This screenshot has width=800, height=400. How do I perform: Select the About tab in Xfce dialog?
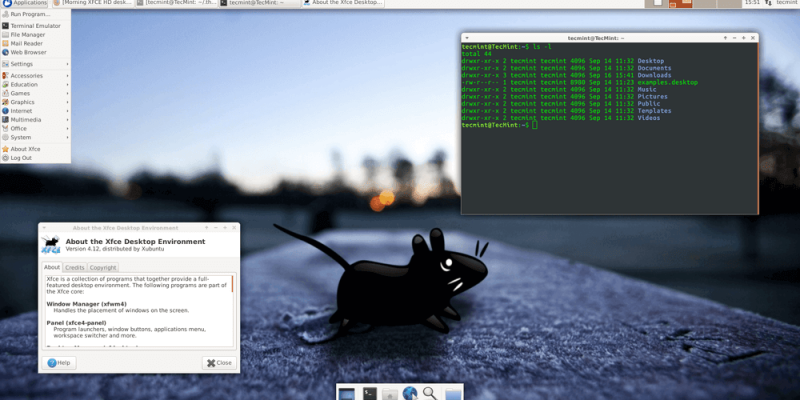52,267
